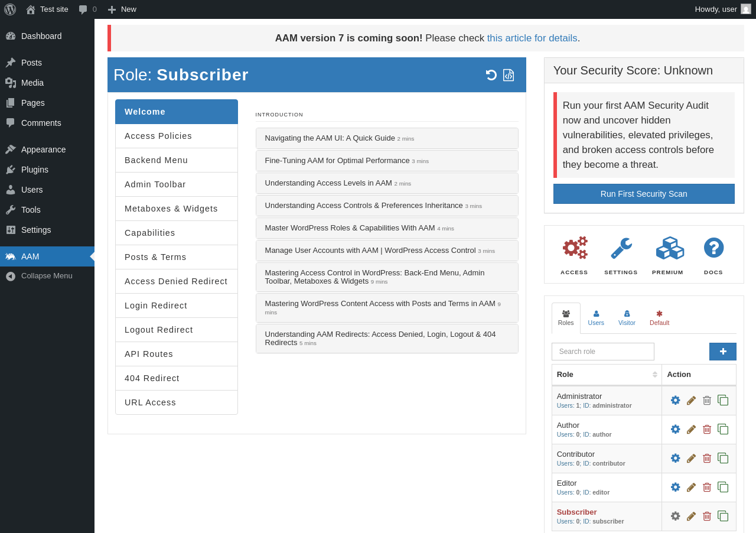
Task: Open the Premium boxes icon
Action: pyautogui.click(x=670, y=248)
